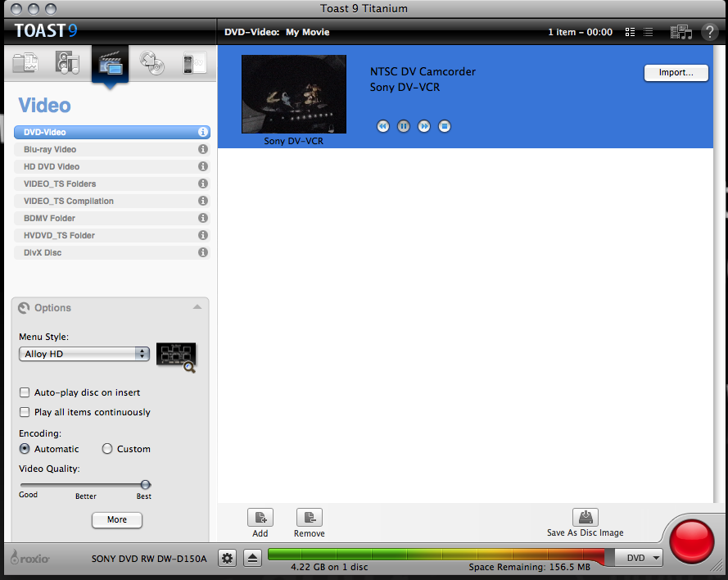The height and width of the screenshot is (580, 728).
Task: Select HVDVD_TS Folder format
Action: pyautogui.click(x=112, y=235)
